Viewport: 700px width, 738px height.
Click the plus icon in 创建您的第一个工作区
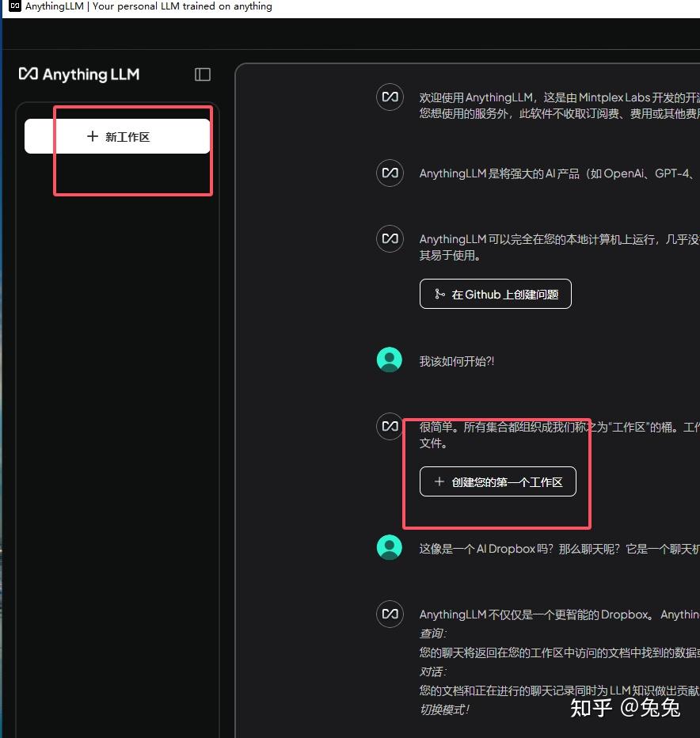pyautogui.click(x=440, y=481)
